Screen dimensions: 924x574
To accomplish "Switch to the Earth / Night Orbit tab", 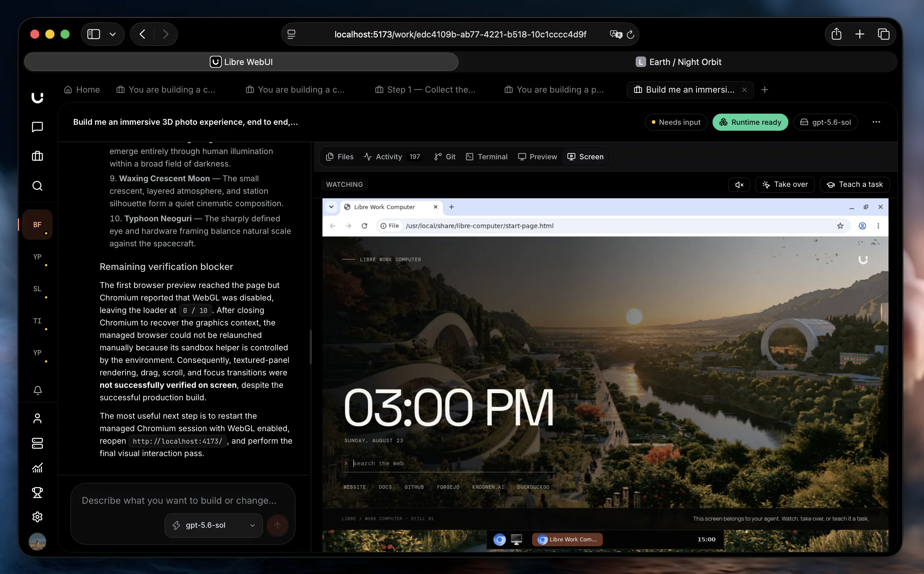I will tap(678, 62).
